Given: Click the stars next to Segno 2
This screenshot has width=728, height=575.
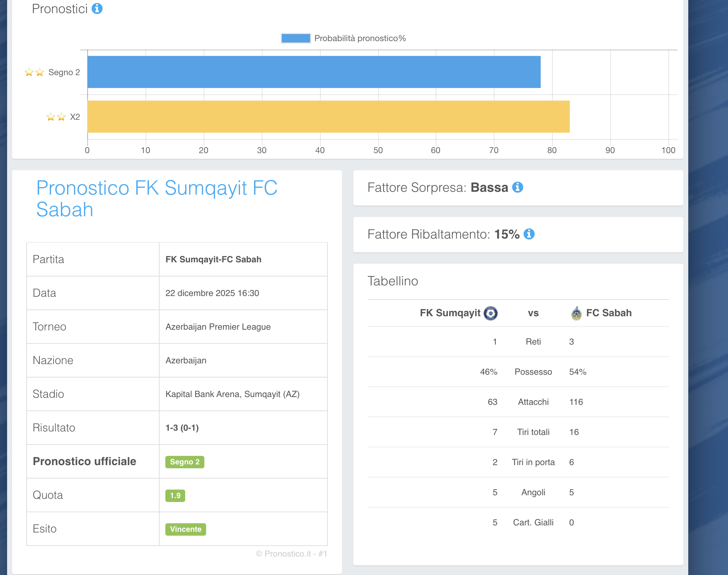Looking at the screenshot, I should 34,72.
